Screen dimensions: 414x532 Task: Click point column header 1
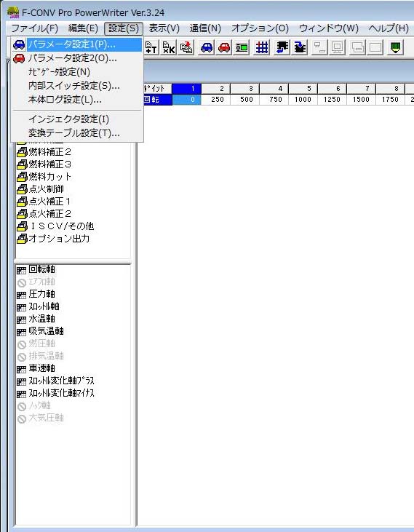[187, 89]
